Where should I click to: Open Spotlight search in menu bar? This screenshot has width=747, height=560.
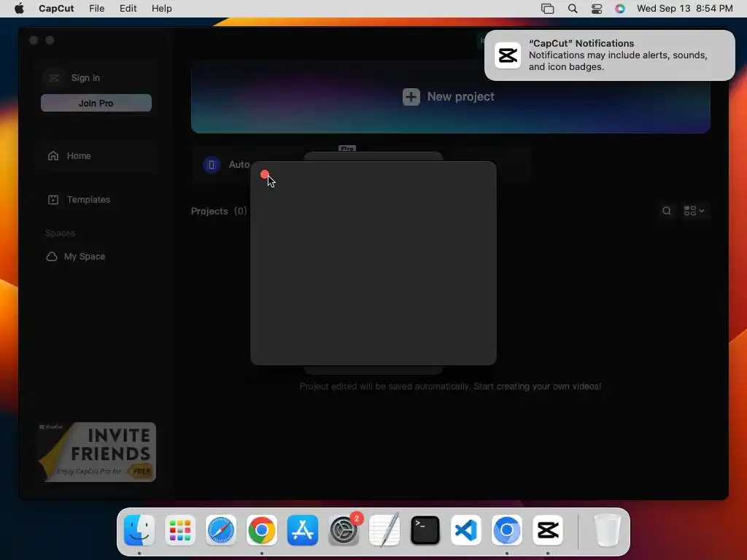(573, 9)
